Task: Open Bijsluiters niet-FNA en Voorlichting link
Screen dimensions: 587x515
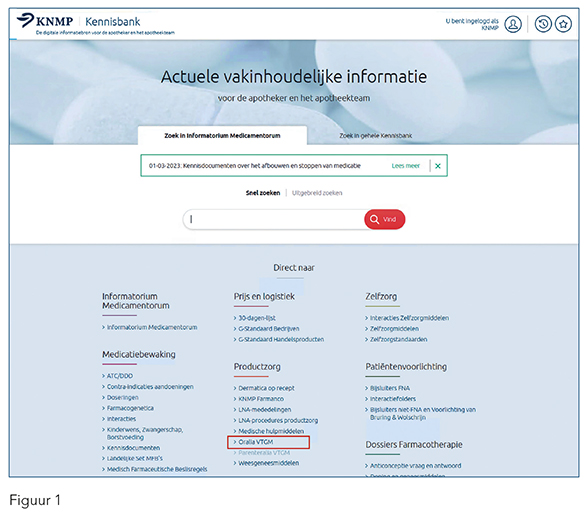Action: click(423, 413)
